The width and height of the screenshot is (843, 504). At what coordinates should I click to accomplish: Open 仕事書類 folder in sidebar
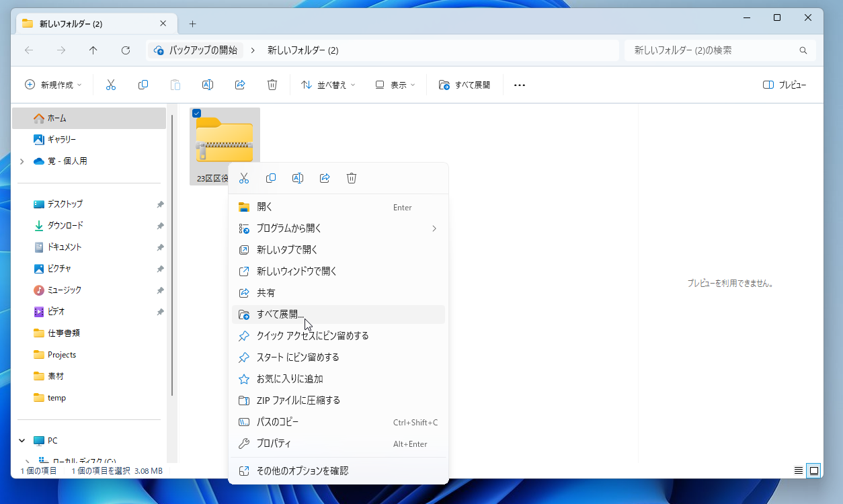(x=89, y=333)
